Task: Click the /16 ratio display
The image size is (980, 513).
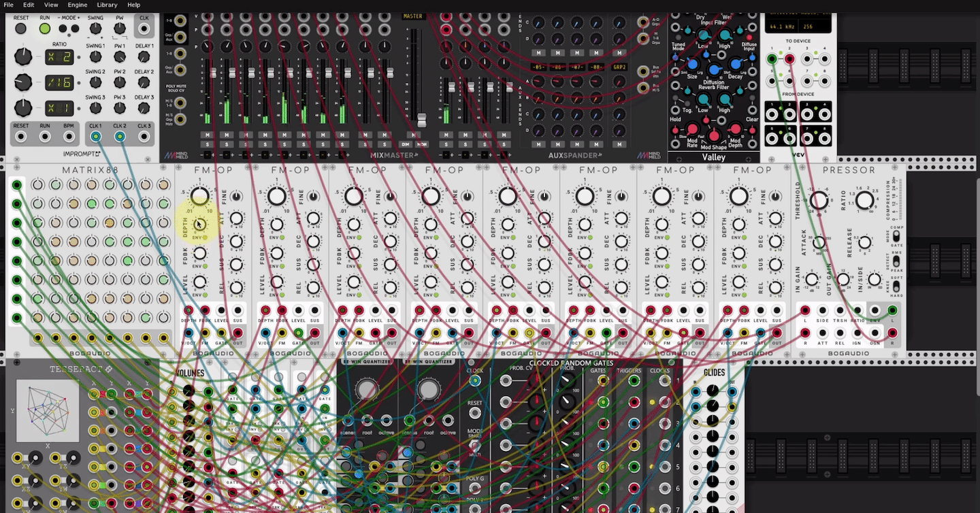Action: 60,82
